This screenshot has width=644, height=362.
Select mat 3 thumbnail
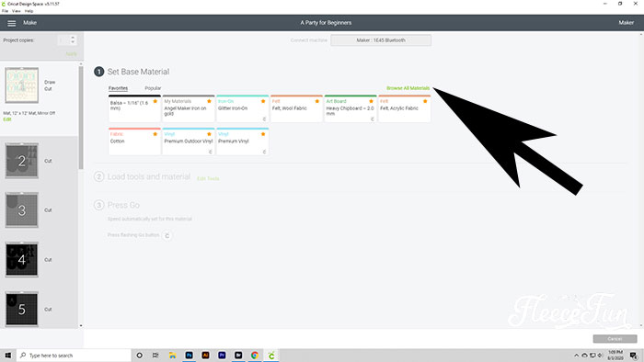22,209
